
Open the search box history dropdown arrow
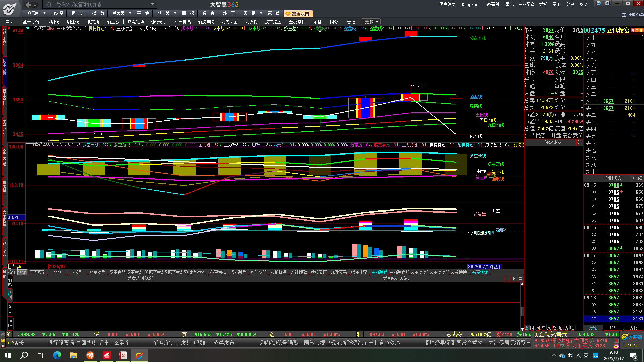153,5
